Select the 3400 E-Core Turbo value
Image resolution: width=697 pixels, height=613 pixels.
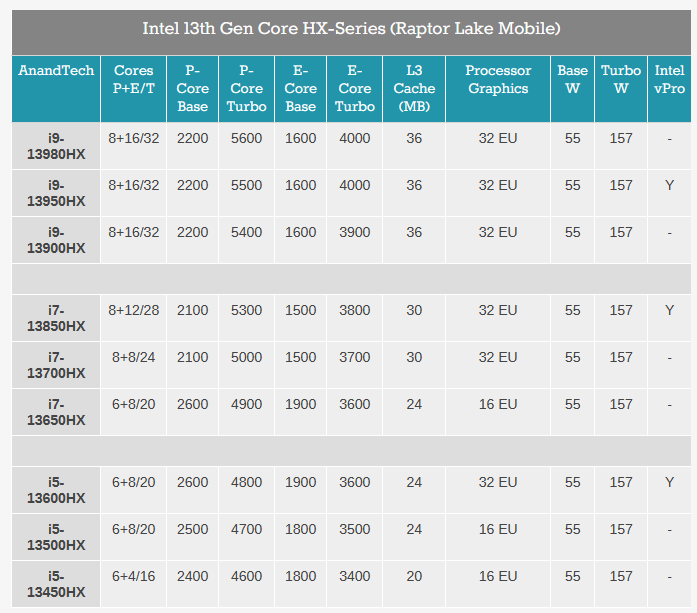[x=354, y=577]
